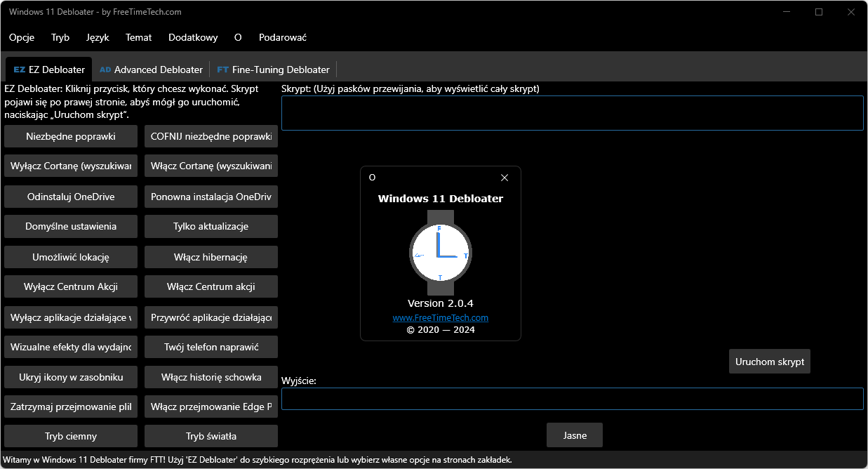868x469 pixels.
Task: Open the Tryb menu
Action: (x=60, y=37)
